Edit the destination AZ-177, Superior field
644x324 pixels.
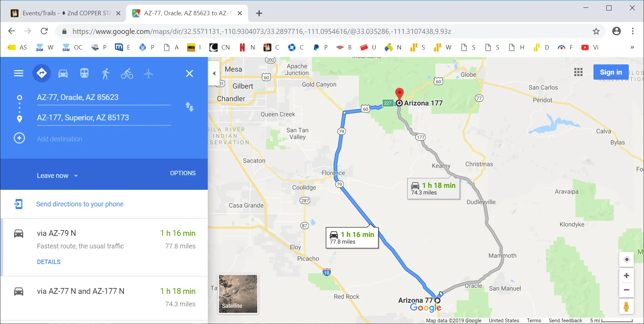pyautogui.click(x=104, y=118)
